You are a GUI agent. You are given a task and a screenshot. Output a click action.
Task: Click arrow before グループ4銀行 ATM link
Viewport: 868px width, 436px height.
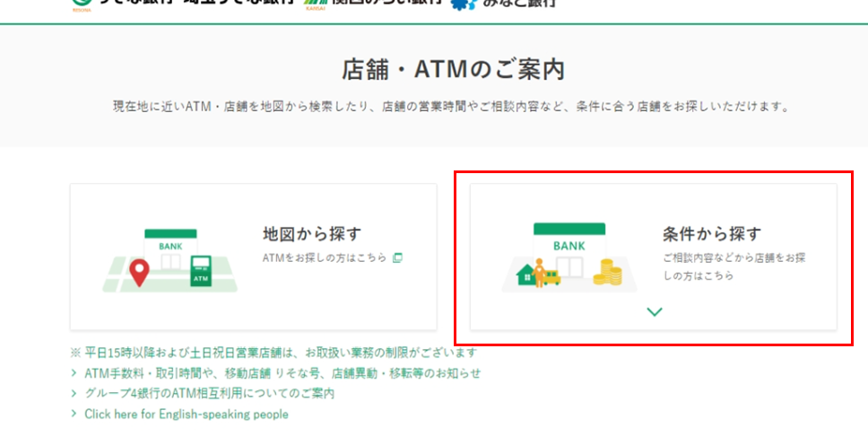click(74, 394)
